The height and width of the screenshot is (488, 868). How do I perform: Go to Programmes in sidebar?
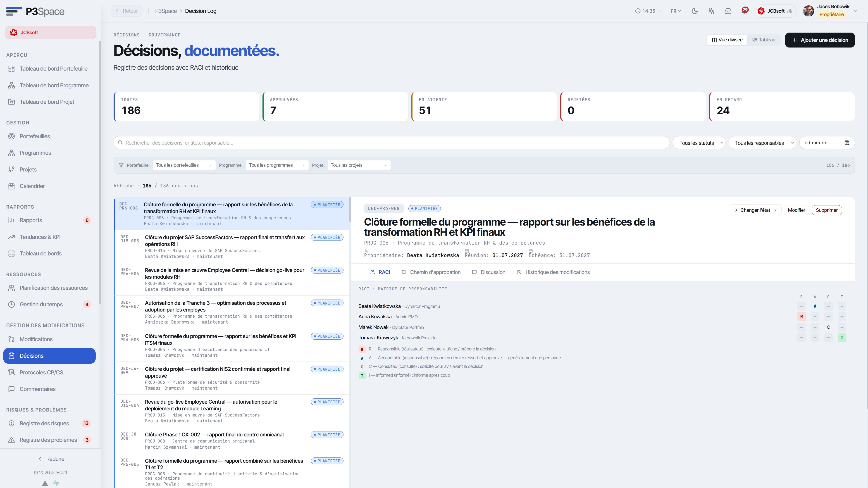[50, 153]
